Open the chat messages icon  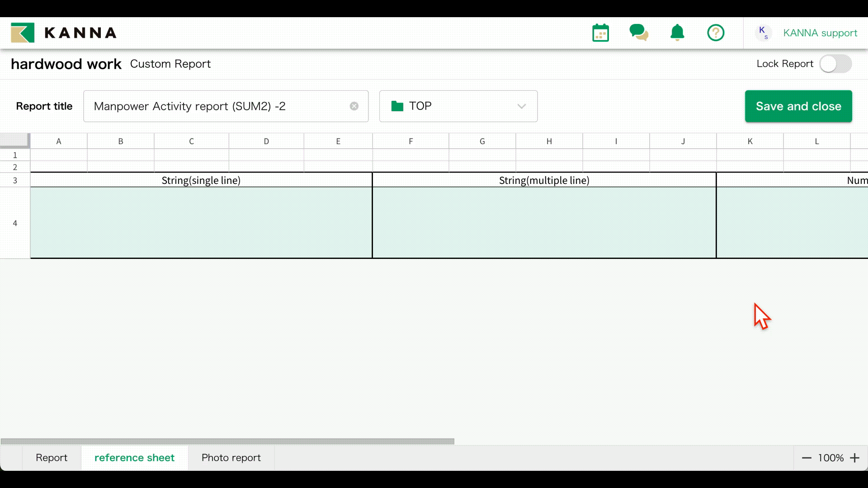638,33
